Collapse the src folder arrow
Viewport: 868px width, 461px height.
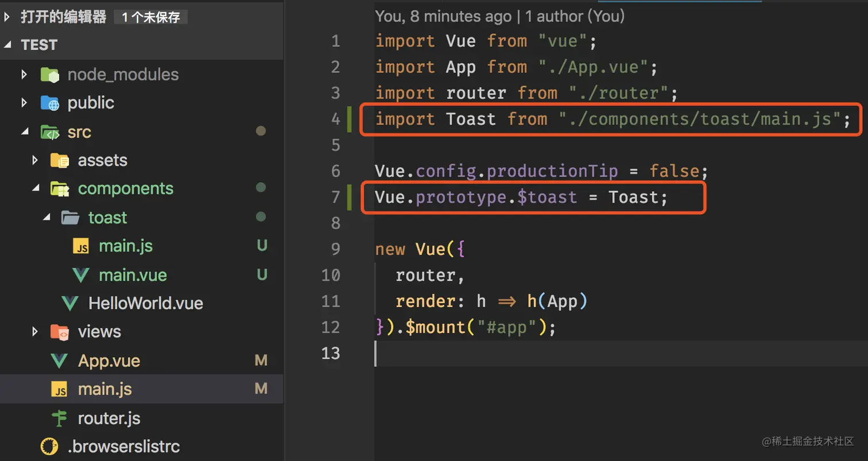pos(24,132)
